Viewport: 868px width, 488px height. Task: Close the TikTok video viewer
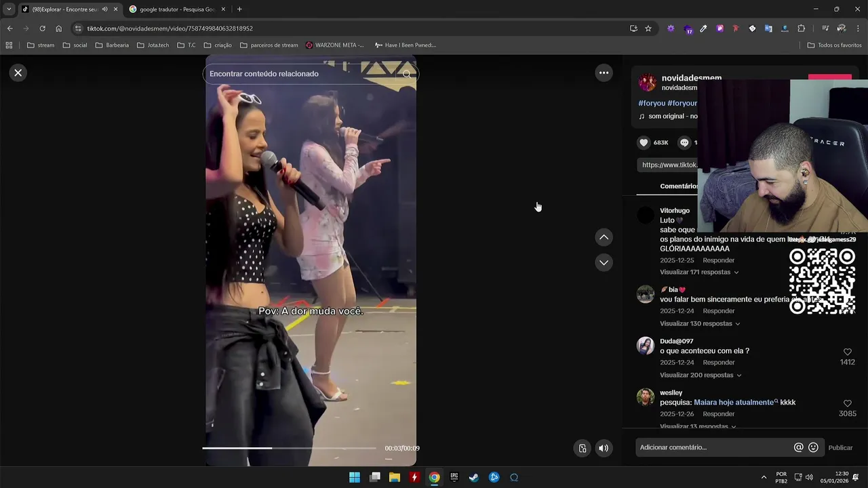pyautogui.click(x=18, y=73)
